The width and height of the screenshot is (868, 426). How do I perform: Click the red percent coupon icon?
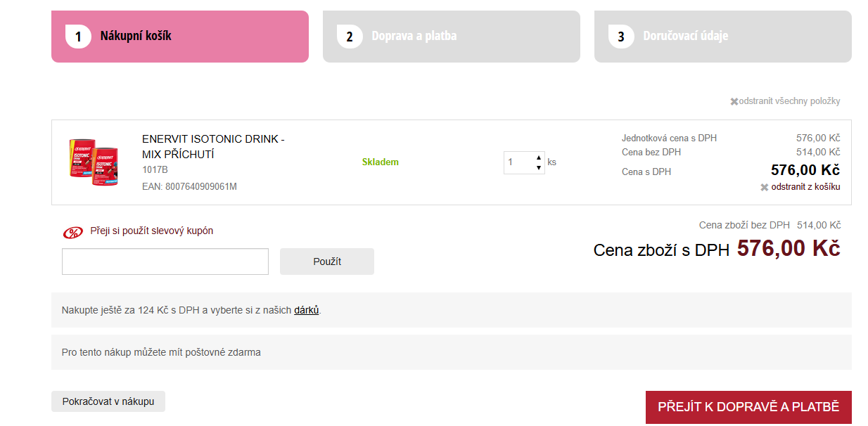tap(72, 233)
